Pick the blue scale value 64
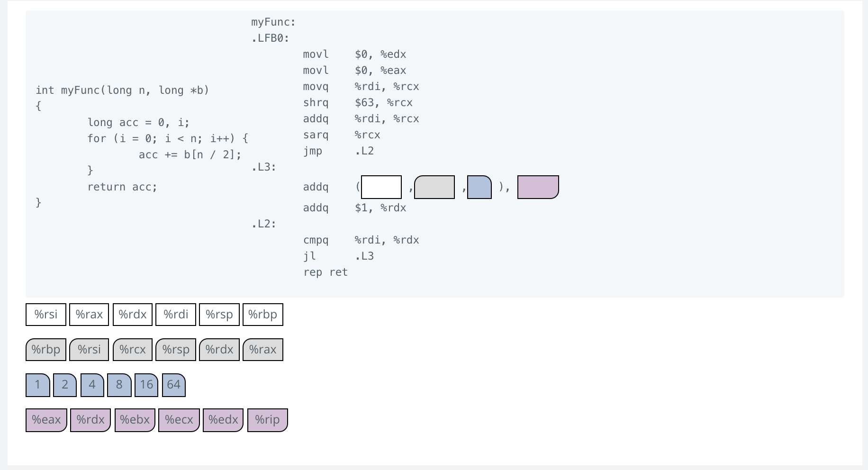 173,385
